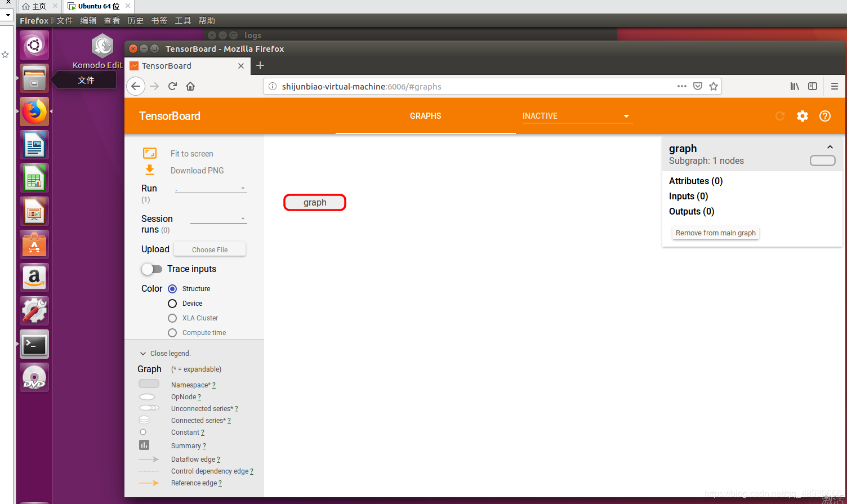Image resolution: width=847 pixels, height=504 pixels.
Task: Open Reference edge help link
Action: click(220, 483)
